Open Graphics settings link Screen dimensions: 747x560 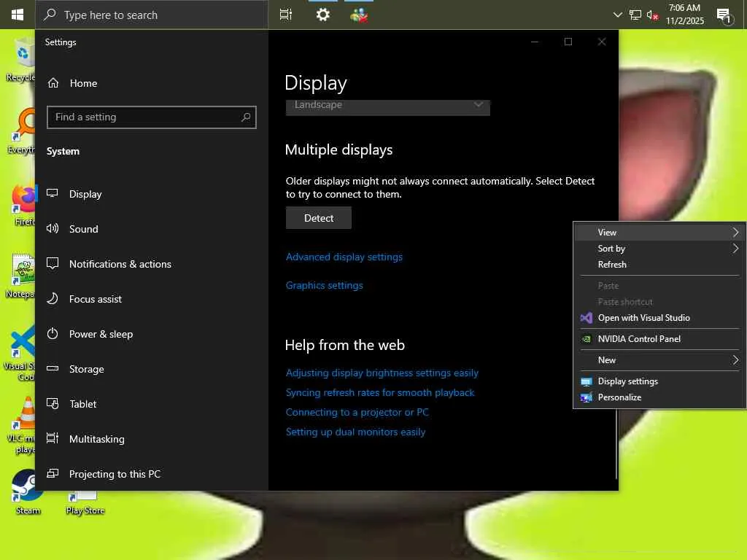pyautogui.click(x=325, y=285)
